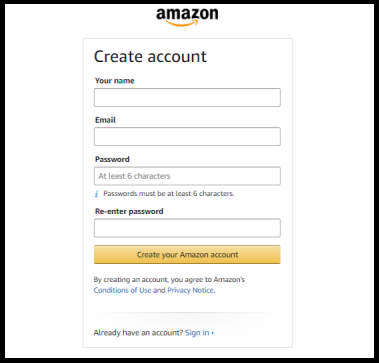Open the Privacy Notice link
Image resolution: width=380 pixels, height=363 pixels.
coord(190,290)
